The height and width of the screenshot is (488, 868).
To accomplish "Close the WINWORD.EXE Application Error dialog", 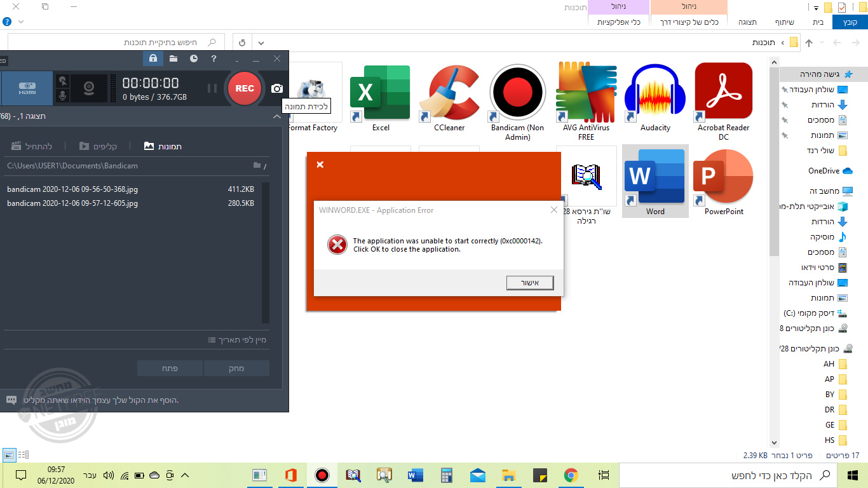I will click(554, 210).
